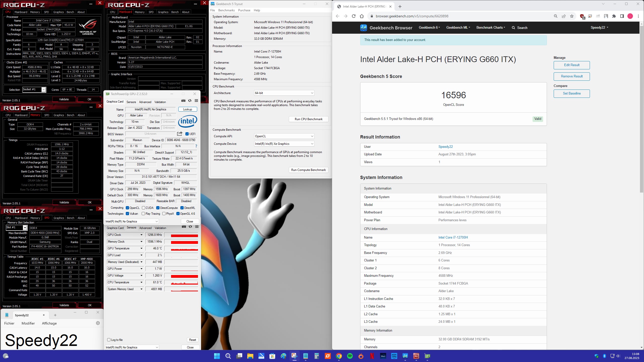Open File Explorer from the taskbar
The width and height of the screenshot is (644, 362).
click(x=250, y=356)
